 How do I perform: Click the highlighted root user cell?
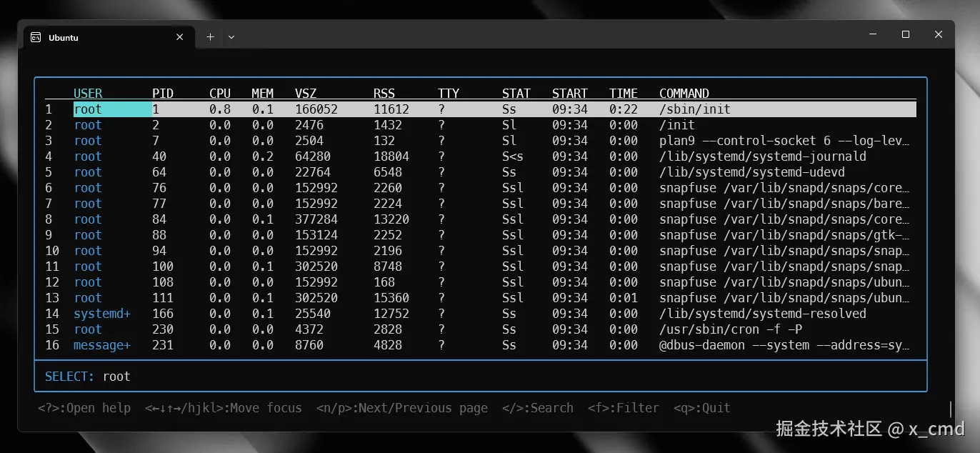(x=112, y=109)
